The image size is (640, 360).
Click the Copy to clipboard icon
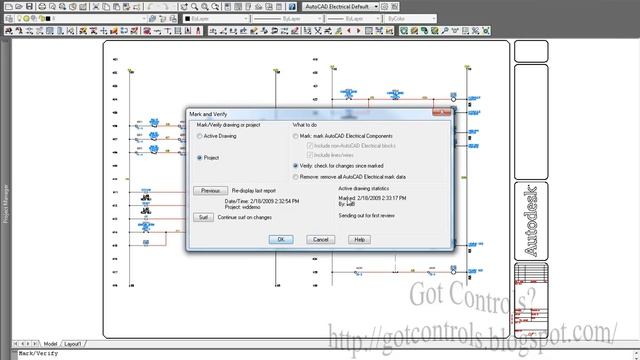click(x=106, y=7)
